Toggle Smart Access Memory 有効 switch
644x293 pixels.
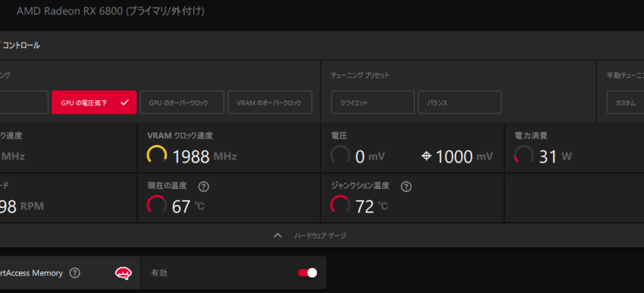(x=307, y=273)
